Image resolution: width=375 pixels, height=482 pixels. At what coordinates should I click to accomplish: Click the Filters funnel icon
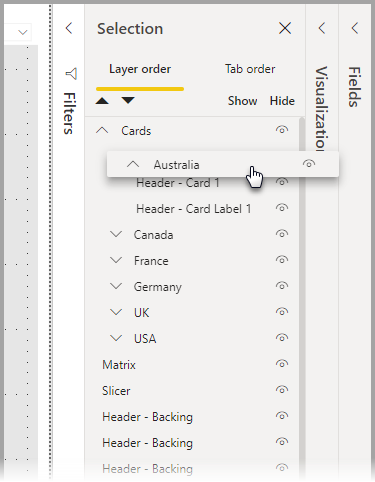pos(71,74)
